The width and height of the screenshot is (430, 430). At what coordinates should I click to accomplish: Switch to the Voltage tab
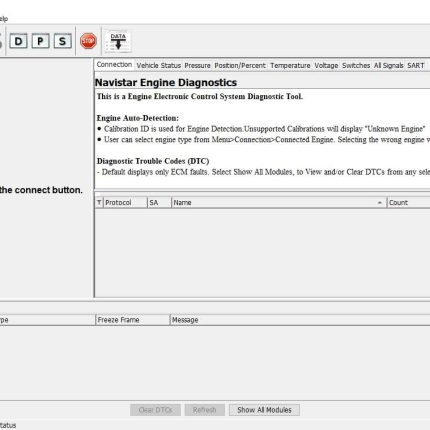(326, 65)
